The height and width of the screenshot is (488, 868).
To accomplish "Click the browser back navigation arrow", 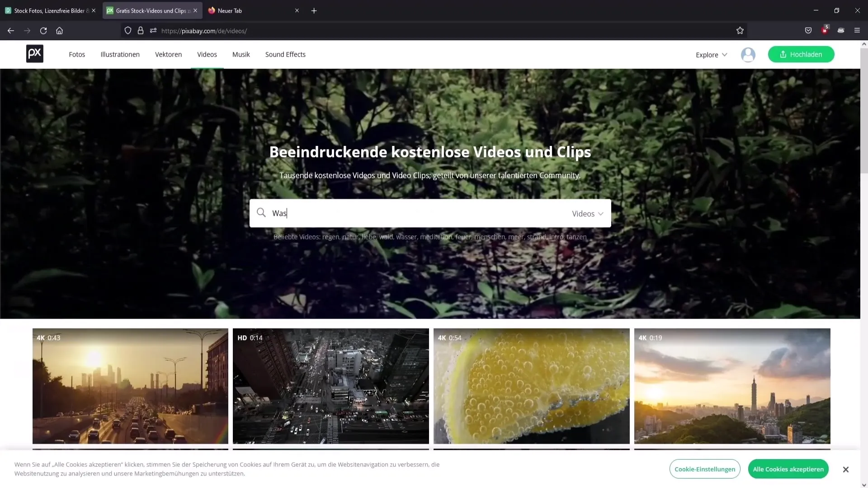I will pos(11,30).
